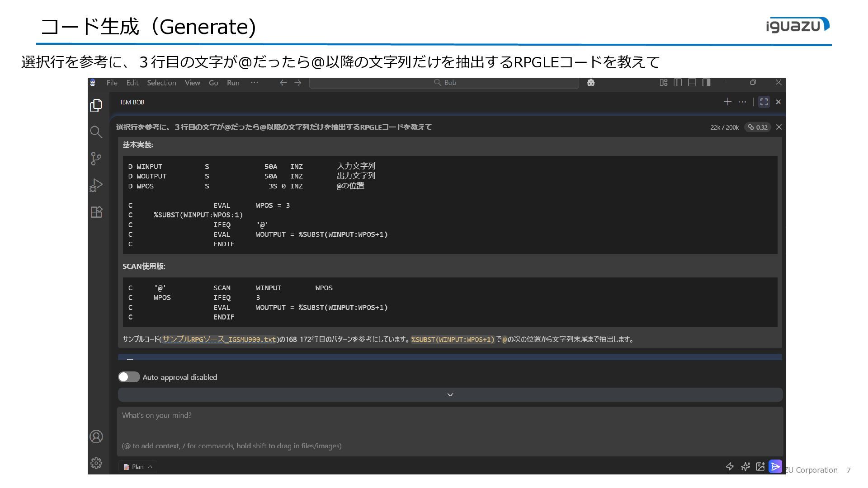Click the Bob robot icon in title bar
This screenshot has height=488, width=868.
[590, 83]
